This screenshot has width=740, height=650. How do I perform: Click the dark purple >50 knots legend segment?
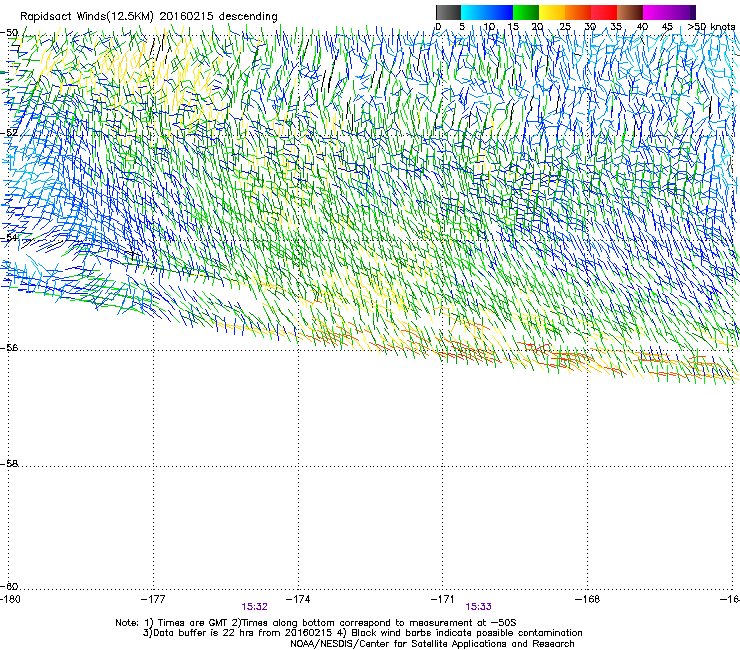point(693,12)
